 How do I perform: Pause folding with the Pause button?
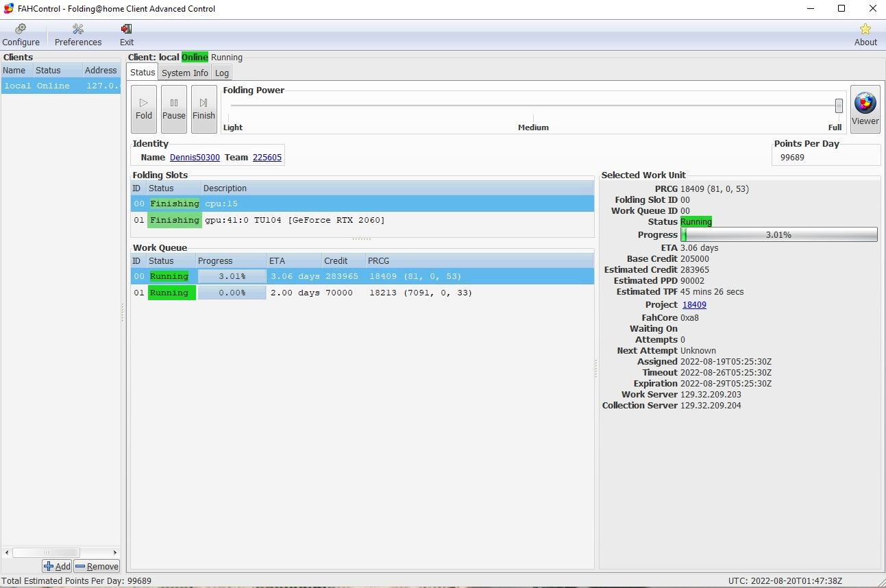(x=174, y=109)
